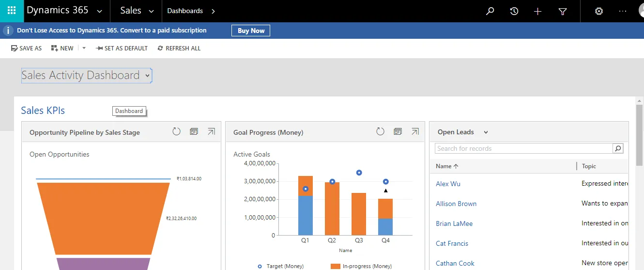Click SET AS DEFAULT command

122,48
